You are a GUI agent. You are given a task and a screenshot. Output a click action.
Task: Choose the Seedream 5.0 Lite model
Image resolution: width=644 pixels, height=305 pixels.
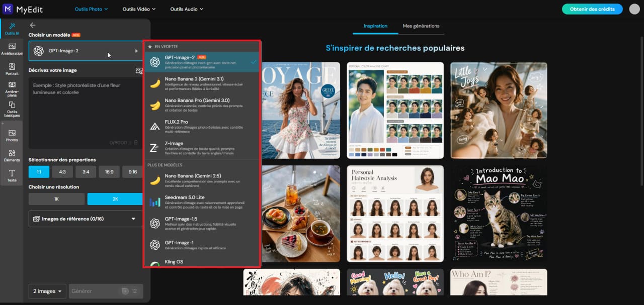(203, 201)
